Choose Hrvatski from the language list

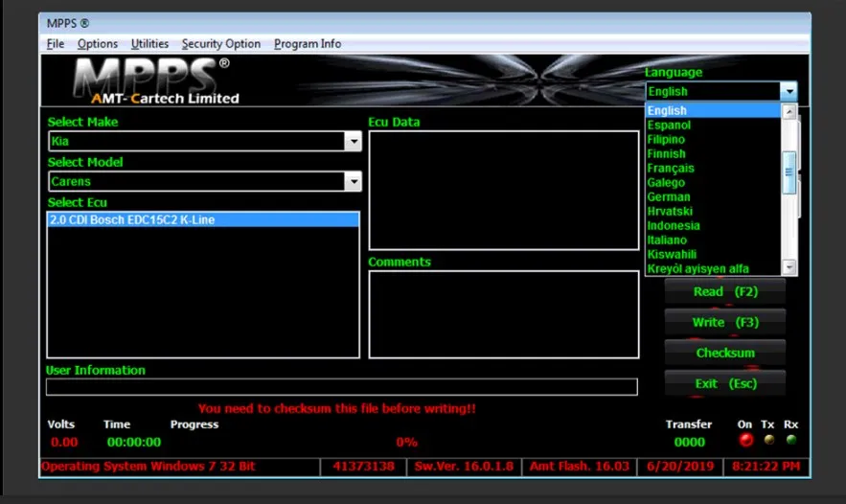[713, 212]
